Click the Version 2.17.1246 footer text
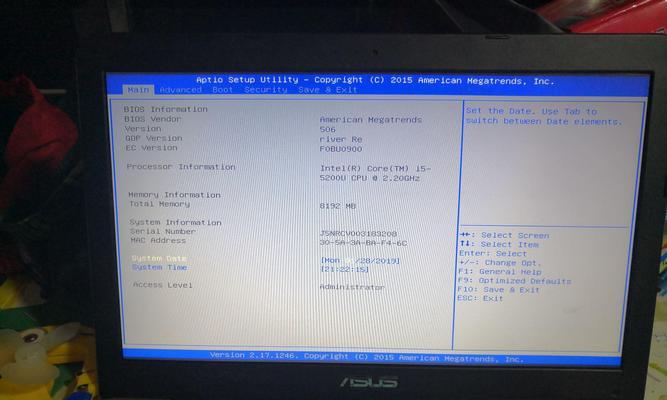 pos(366,357)
